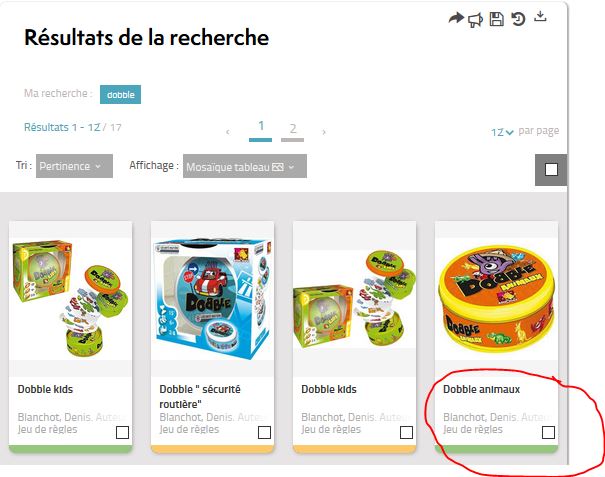Tick the select-all checkbox in gray box

(x=551, y=169)
